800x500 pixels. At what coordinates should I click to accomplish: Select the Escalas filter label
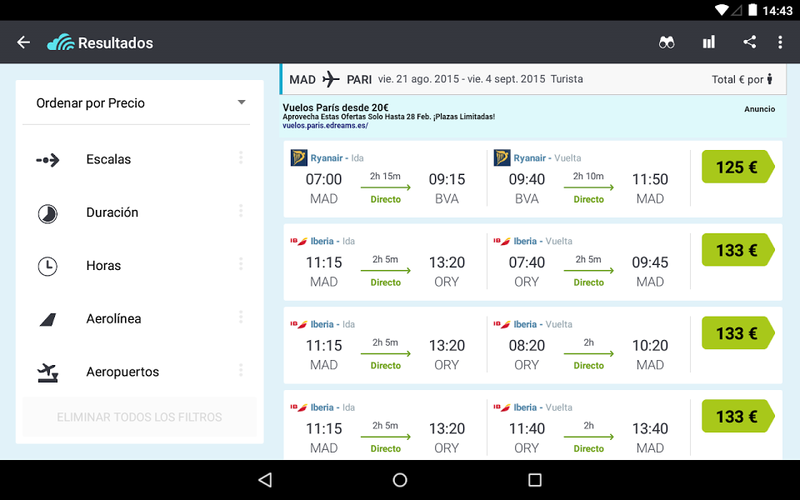click(x=108, y=159)
